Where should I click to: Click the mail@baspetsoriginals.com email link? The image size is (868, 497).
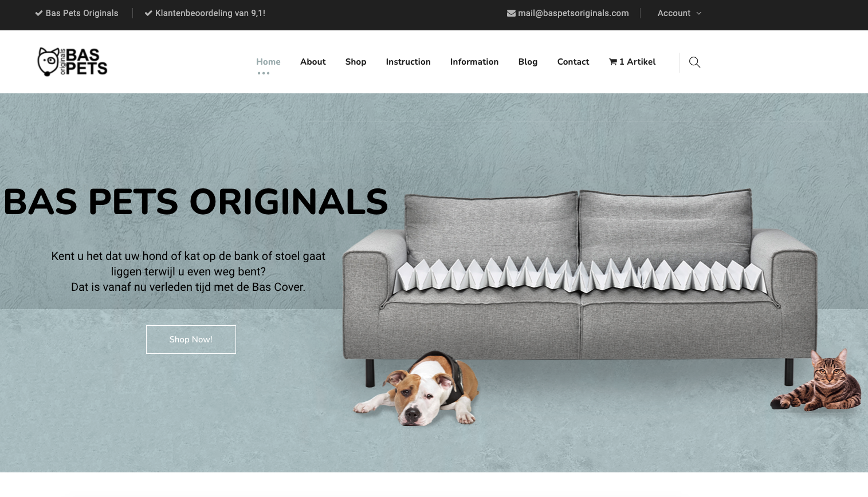pyautogui.click(x=573, y=13)
